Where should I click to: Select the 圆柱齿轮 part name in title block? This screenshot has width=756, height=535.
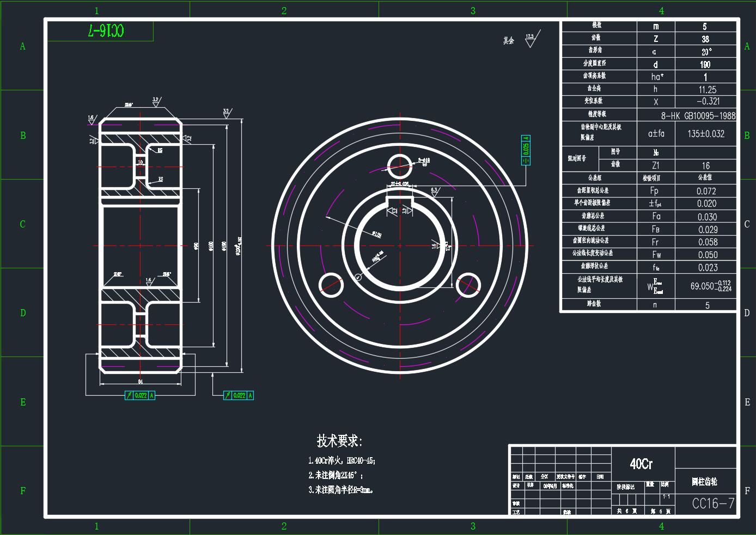(704, 482)
